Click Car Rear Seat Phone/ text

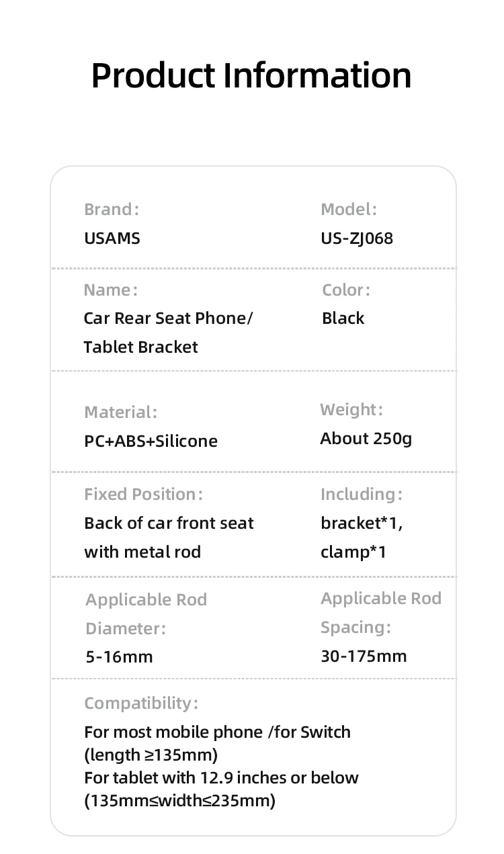pyautogui.click(x=168, y=318)
